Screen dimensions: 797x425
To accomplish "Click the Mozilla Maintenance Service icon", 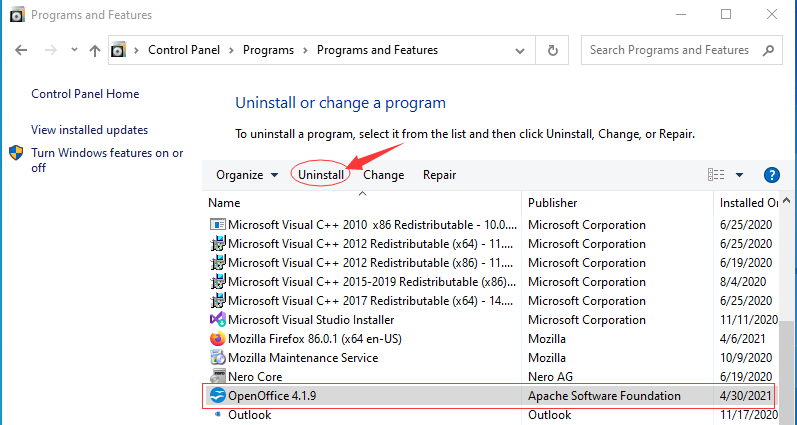I will click(218, 358).
